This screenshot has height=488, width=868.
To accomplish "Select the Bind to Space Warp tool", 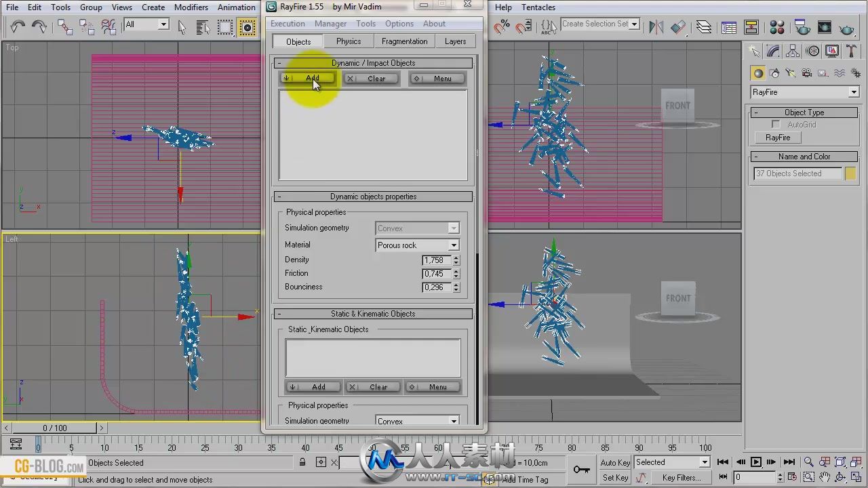I will coord(108,26).
